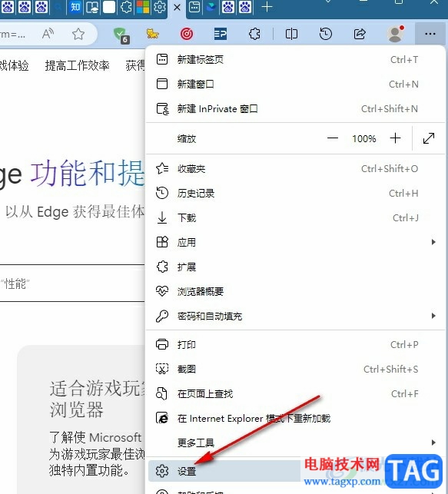The width and height of the screenshot is (448, 494).
Task: Open 收藏夹 favorites menu item
Action: [295, 168]
